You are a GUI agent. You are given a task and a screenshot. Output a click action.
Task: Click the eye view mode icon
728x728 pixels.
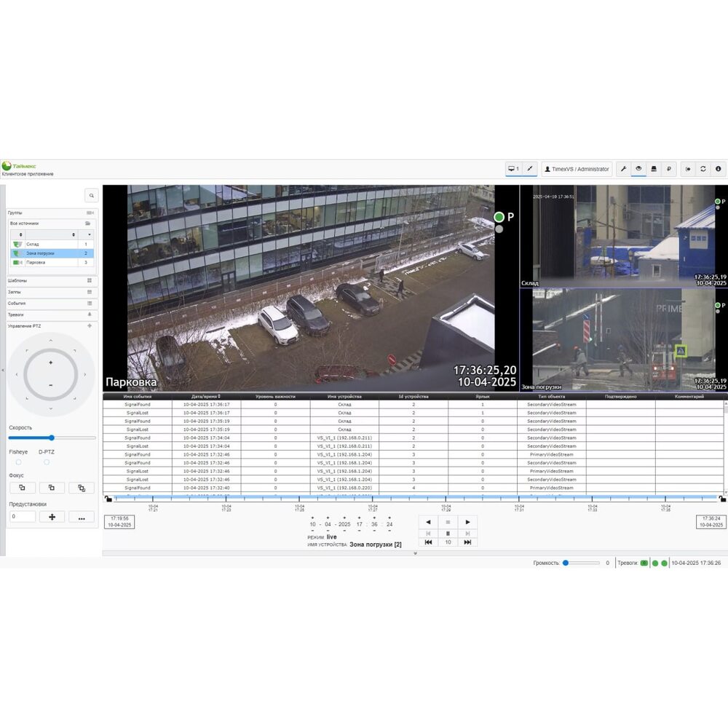[638, 169]
